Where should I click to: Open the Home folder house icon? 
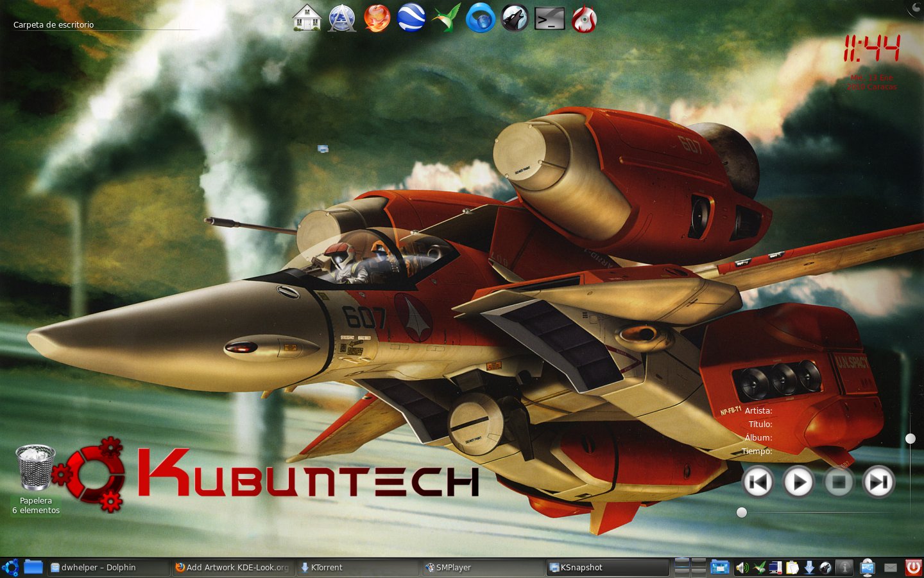(x=307, y=18)
